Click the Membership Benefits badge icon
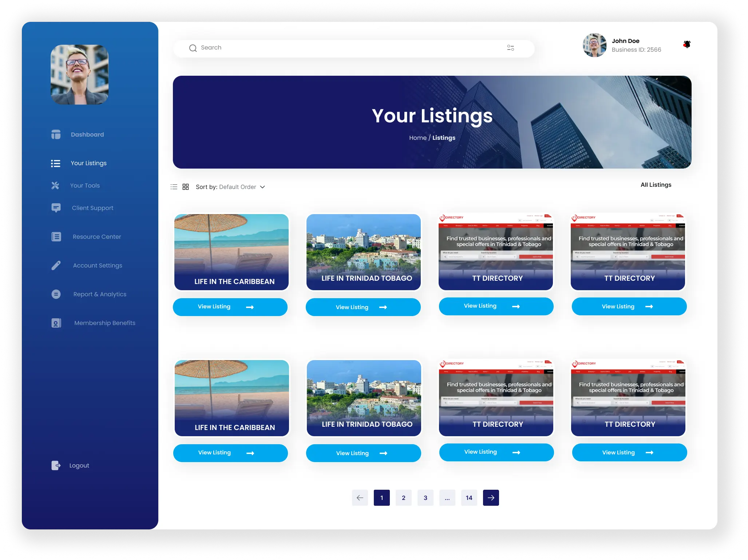Viewport: 748px width, 560px height. click(56, 323)
